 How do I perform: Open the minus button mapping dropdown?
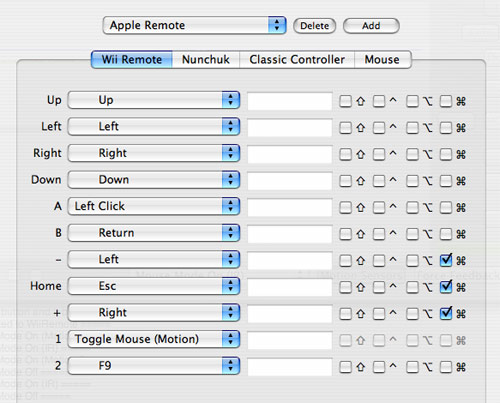pyautogui.click(x=154, y=259)
